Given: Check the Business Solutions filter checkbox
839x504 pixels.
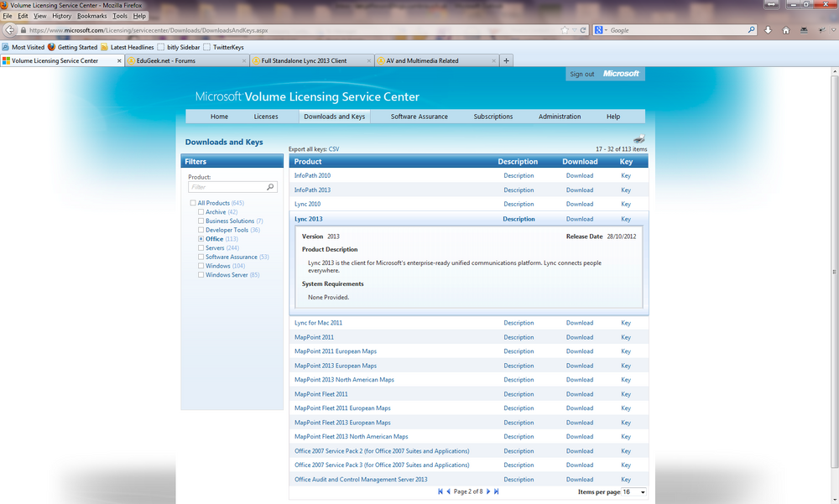Looking at the screenshot, I should pos(201,221).
